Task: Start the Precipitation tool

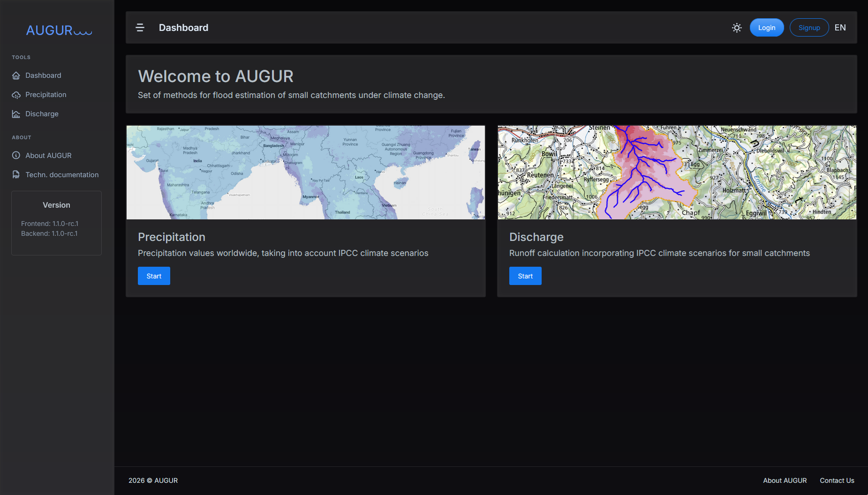Action: (154, 276)
